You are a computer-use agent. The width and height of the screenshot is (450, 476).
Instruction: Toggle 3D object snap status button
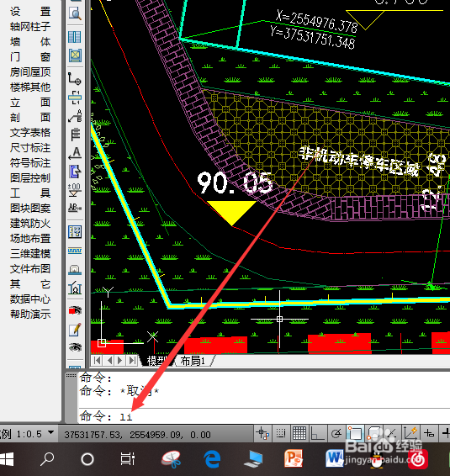[x=373, y=433]
